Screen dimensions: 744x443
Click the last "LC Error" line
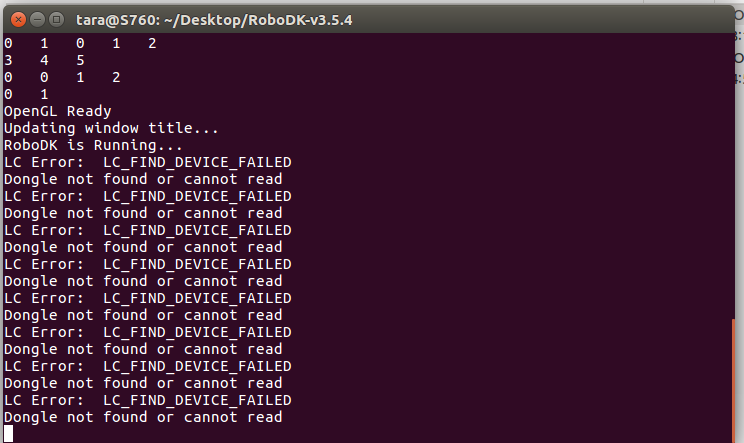point(147,400)
